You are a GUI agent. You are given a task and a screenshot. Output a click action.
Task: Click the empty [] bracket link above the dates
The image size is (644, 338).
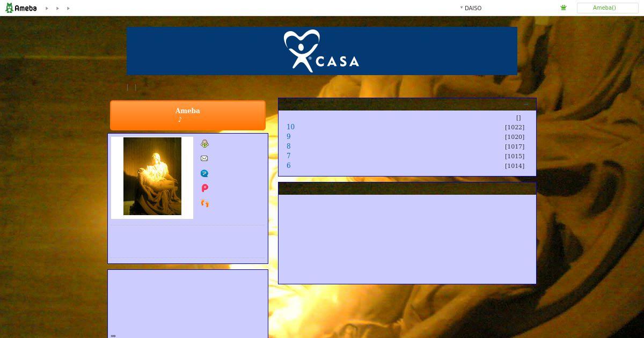[518, 117]
